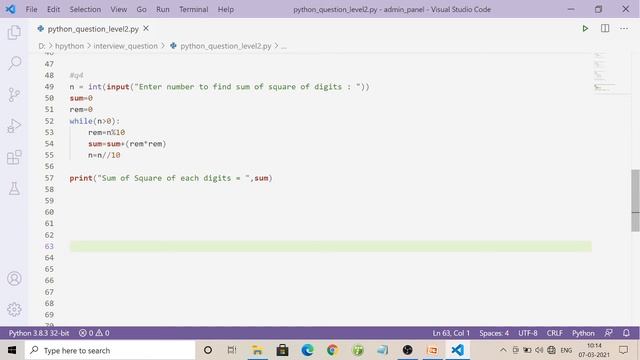Open Google Chrome from taskbar

click(x=332, y=350)
